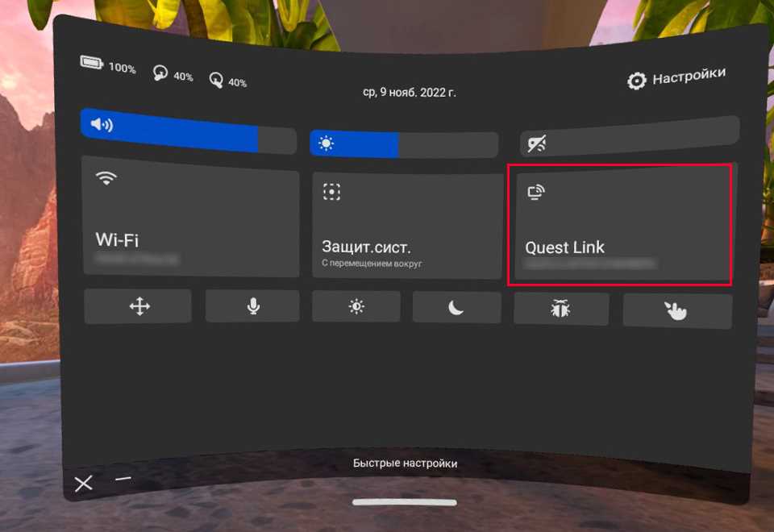Enable night display with the moon button
The height and width of the screenshot is (532, 774).
click(456, 308)
